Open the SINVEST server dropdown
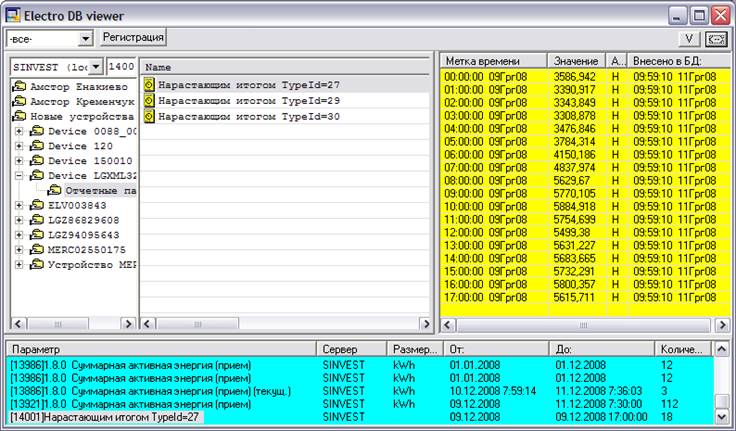736x431 pixels. (96, 67)
